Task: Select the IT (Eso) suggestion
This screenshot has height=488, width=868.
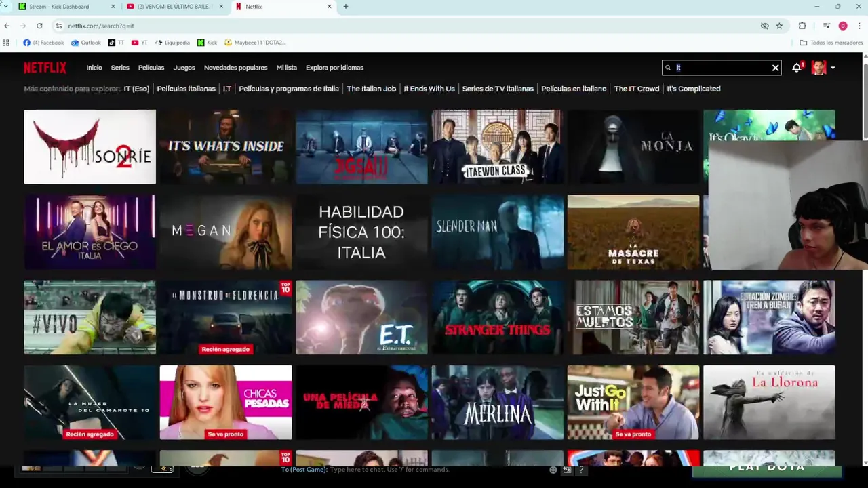Action: pyautogui.click(x=136, y=89)
